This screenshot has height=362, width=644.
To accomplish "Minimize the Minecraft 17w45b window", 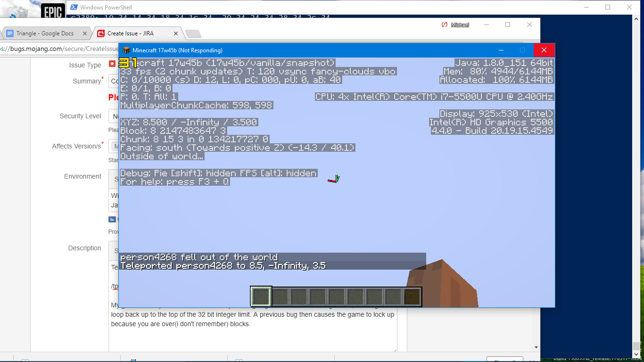I will tap(501, 50).
